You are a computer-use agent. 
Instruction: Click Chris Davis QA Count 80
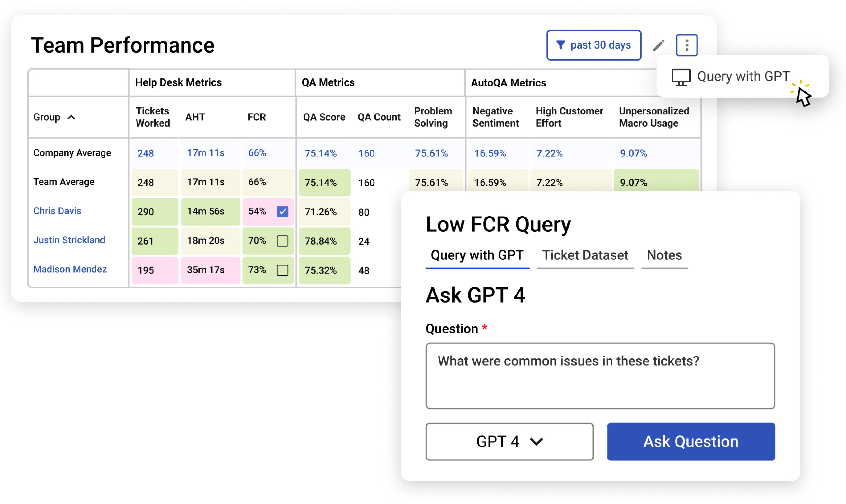tap(364, 212)
